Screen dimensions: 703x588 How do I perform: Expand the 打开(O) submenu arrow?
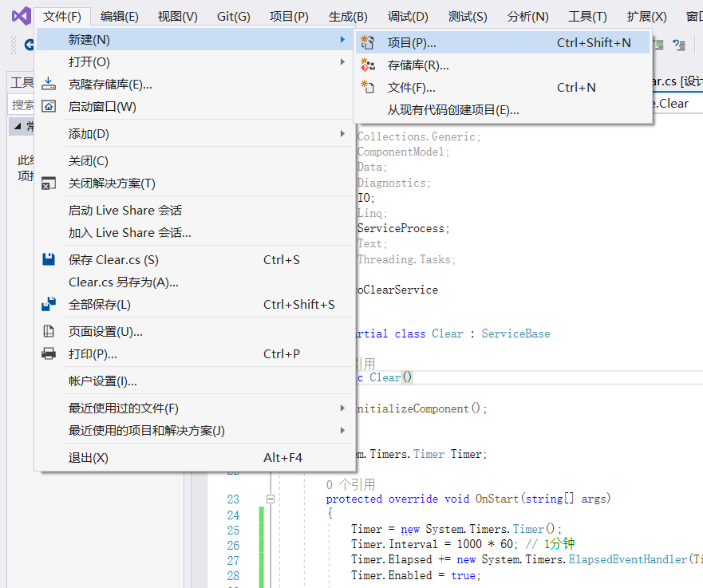click(x=342, y=62)
